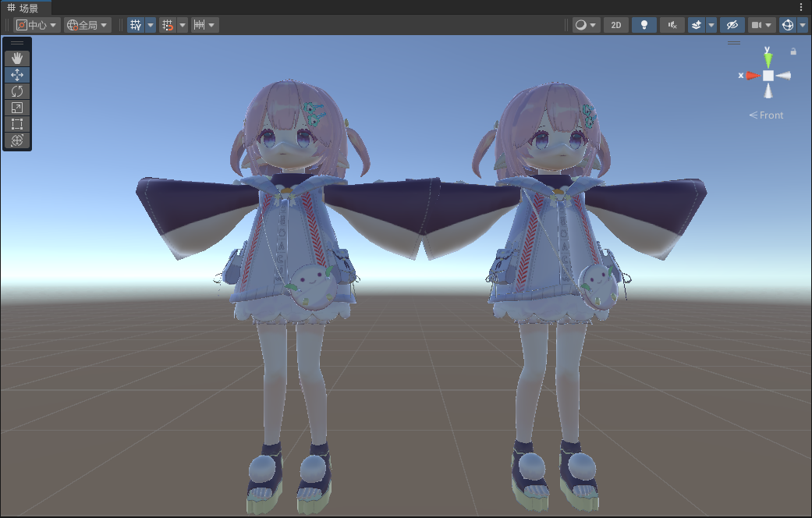Viewport: 812px width, 518px height.
Task: Open the 全局 handle rotation dropdown
Action: click(87, 25)
